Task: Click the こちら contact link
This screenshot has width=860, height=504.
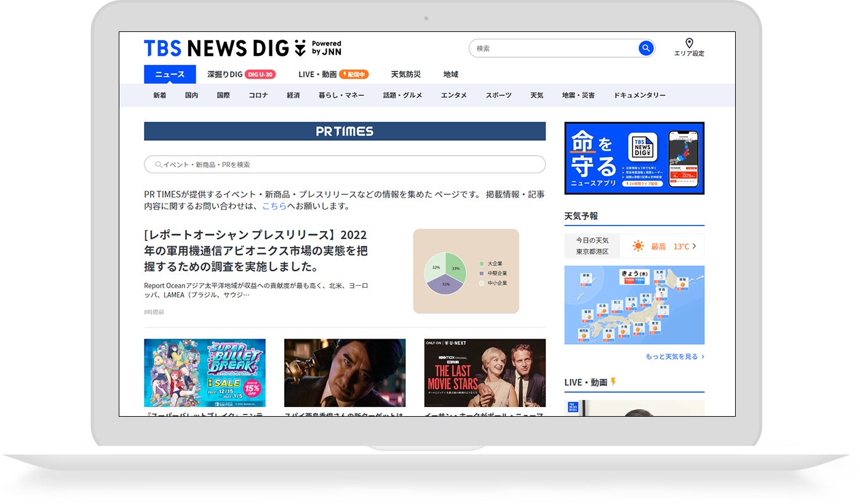Action: pyautogui.click(x=274, y=207)
